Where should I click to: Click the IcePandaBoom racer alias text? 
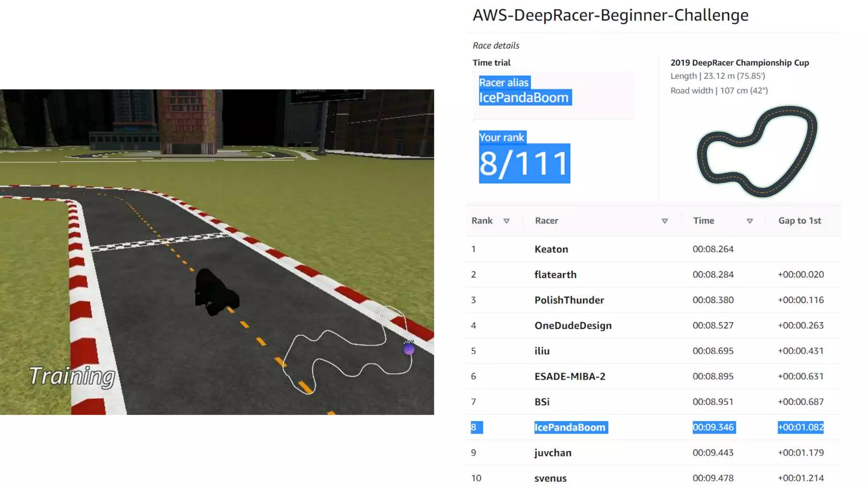point(524,97)
